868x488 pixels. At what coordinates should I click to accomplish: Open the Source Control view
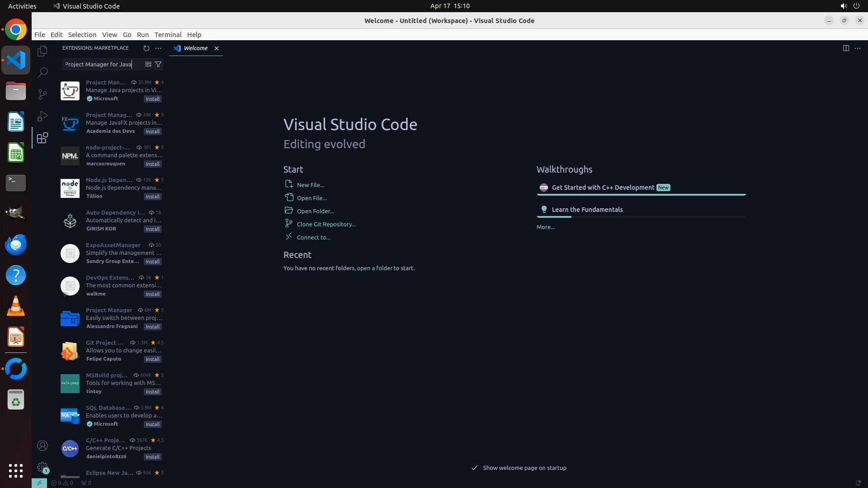pos(42,94)
